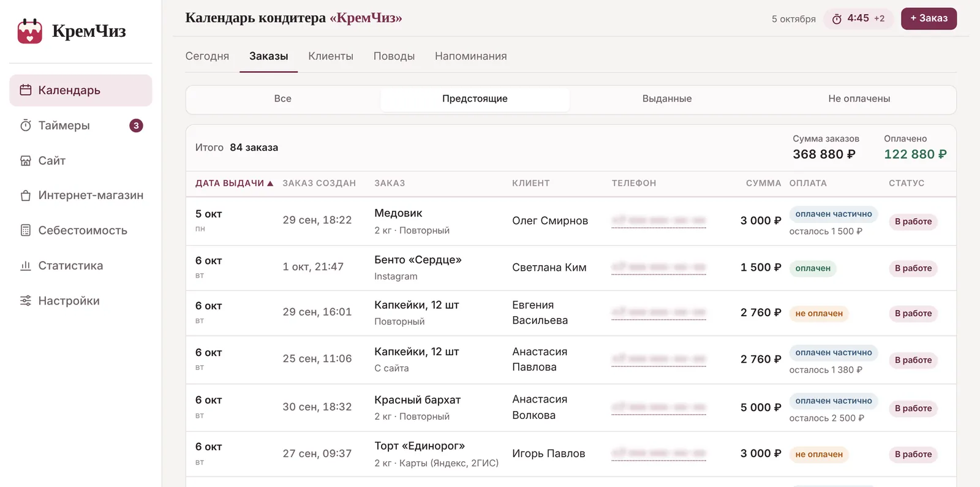
Task: Click the оплачен badge for Бенто «Сердце»
Action: [x=813, y=268]
